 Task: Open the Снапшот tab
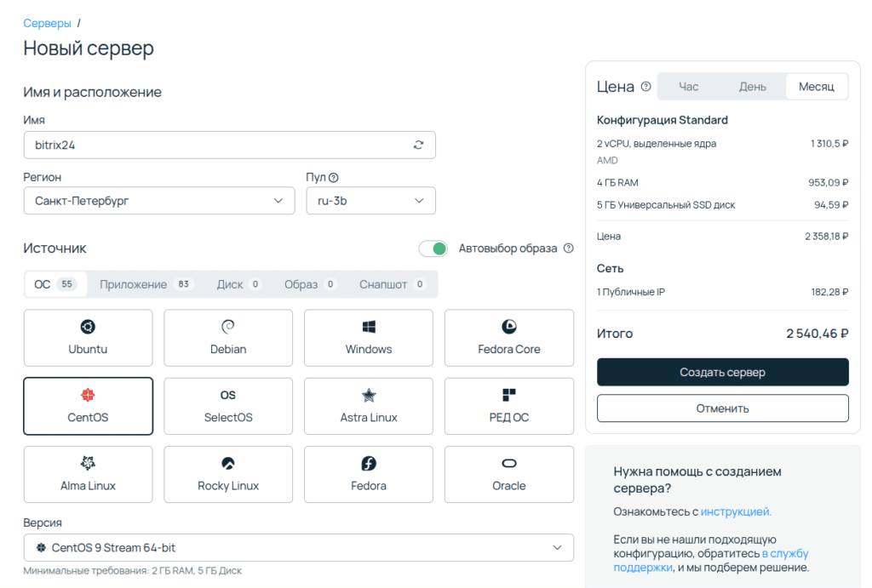pos(392,284)
